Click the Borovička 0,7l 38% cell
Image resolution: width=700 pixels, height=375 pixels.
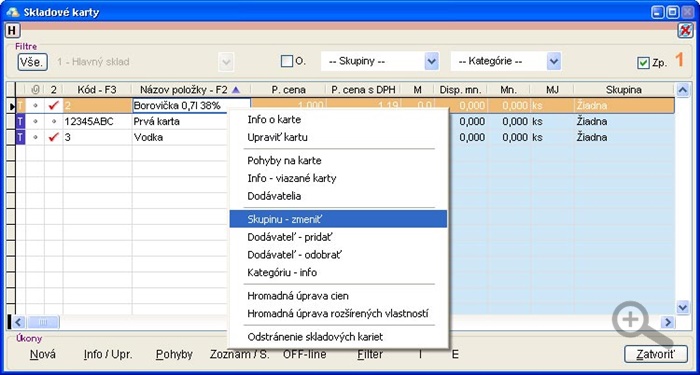(x=191, y=106)
